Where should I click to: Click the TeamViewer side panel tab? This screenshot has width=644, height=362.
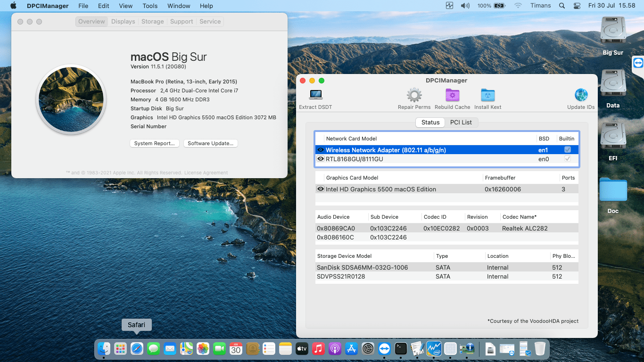638,63
